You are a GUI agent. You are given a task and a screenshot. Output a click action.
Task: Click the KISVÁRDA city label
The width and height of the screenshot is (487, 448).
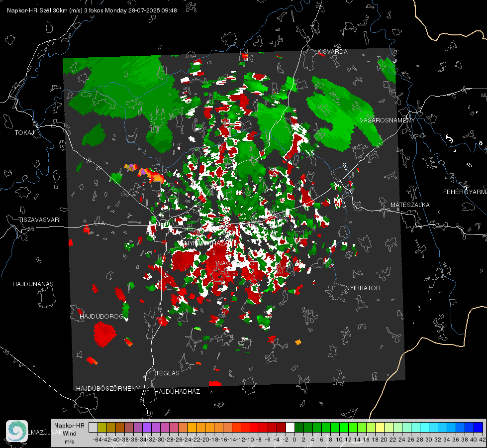coord(332,52)
